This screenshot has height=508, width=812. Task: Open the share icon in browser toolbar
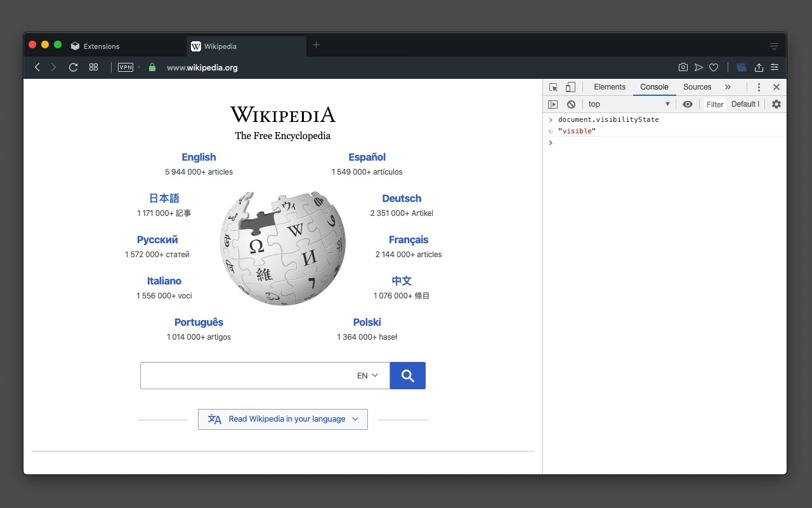tap(759, 67)
